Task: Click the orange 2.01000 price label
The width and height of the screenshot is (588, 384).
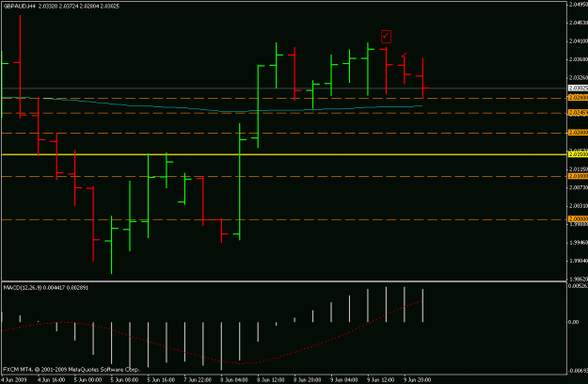Action: [578, 176]
